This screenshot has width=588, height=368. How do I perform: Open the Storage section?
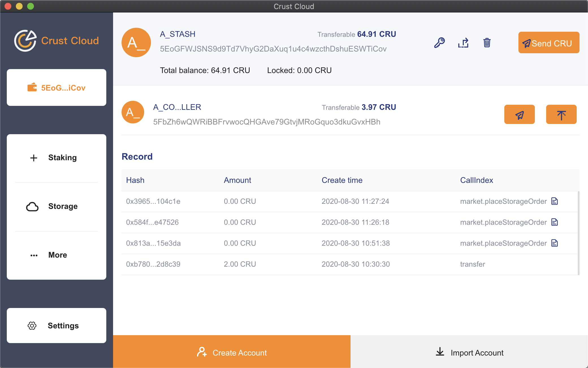57,206
